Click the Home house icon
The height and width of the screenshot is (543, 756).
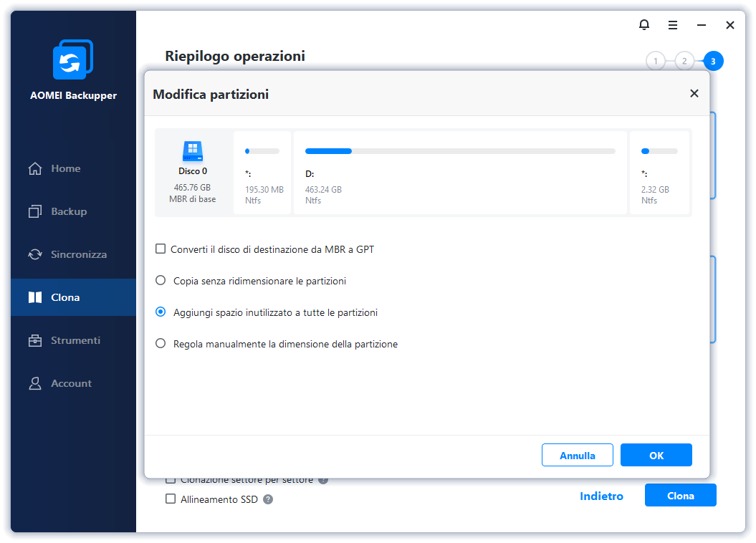(x=35, y=168)
